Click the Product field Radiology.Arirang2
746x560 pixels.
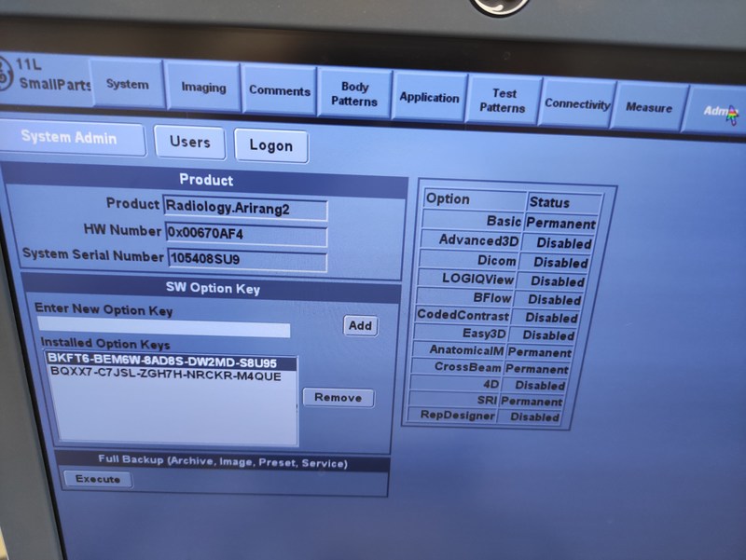(x=245, y=209)
